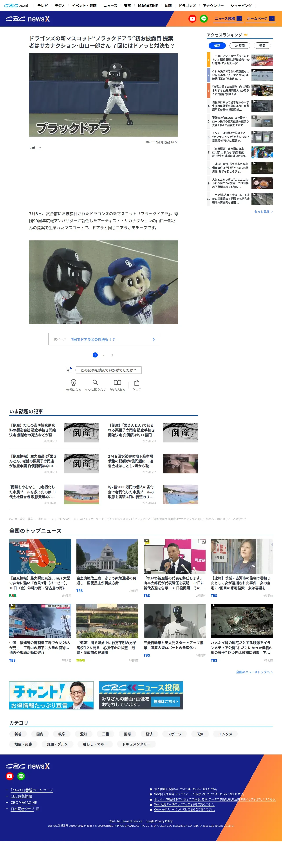The height and width of the screenshot is (868, 282).
Task: Open ラジオ in the top navigation
Action: click(x=60, y=6)
